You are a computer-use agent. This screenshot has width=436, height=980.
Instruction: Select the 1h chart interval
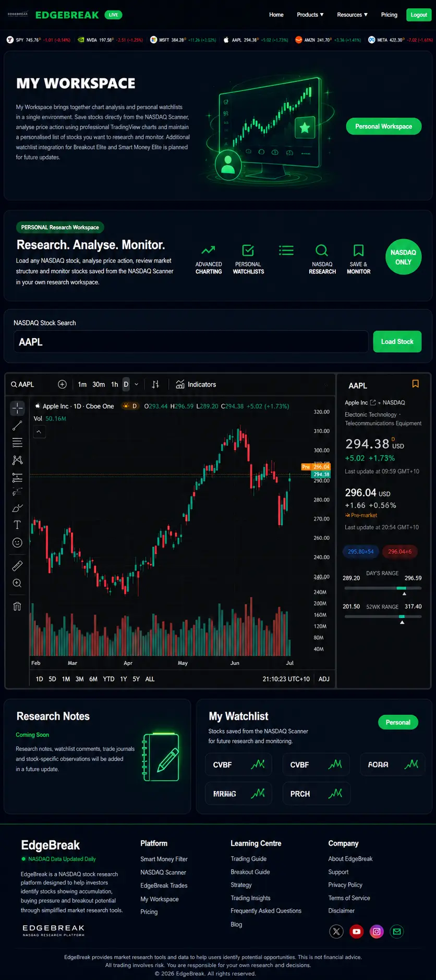tap(115, 384)
